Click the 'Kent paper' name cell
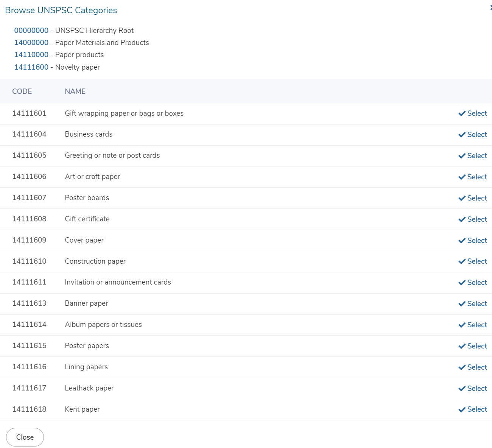Screen dimensions: 492x448 (82, 409)
